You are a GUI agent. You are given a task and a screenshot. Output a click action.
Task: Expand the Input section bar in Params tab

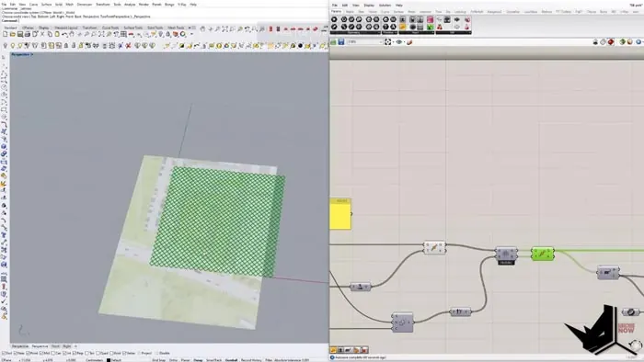417,32
